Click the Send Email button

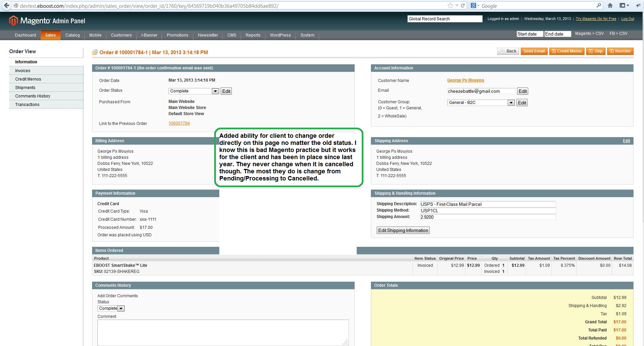(x=534, y=51)
